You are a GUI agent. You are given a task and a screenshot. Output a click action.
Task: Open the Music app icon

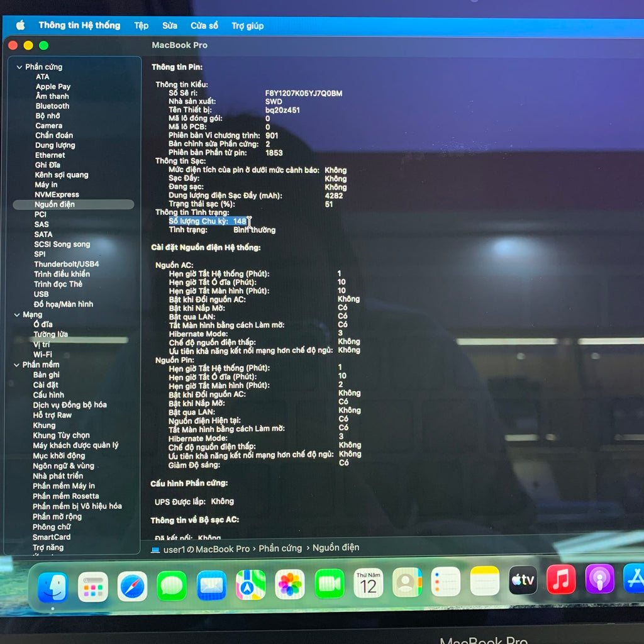point(561,579)
